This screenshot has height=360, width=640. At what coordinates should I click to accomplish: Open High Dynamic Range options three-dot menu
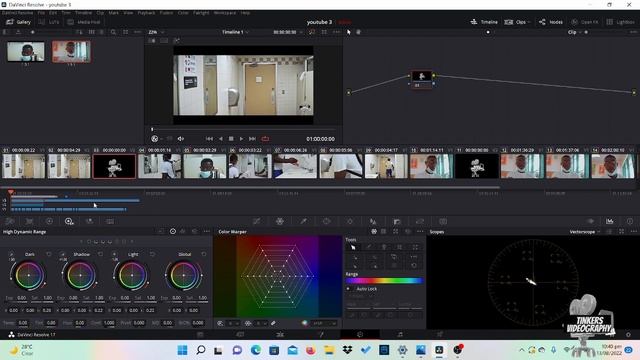(207, 231)
